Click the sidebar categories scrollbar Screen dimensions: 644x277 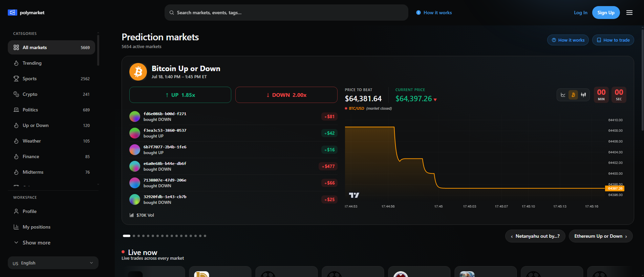98,50
